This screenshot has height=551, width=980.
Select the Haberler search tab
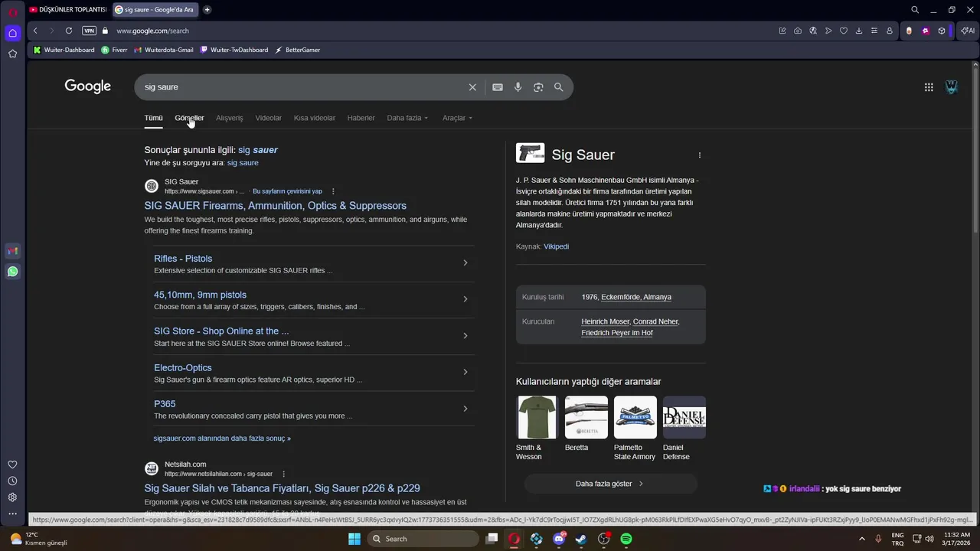tap(361, 118)
